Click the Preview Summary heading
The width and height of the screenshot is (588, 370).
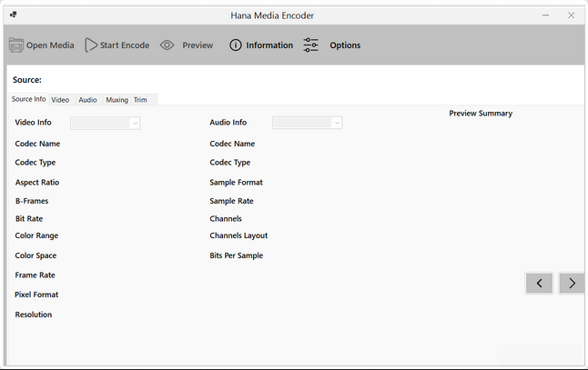coord(481,113)
